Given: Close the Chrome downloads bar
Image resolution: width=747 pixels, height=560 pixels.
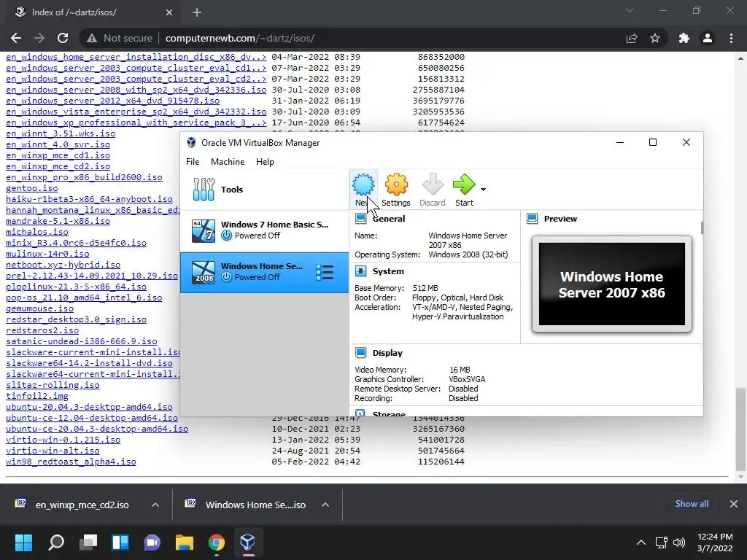Looking at the screenshot, I should pos(734,504).
